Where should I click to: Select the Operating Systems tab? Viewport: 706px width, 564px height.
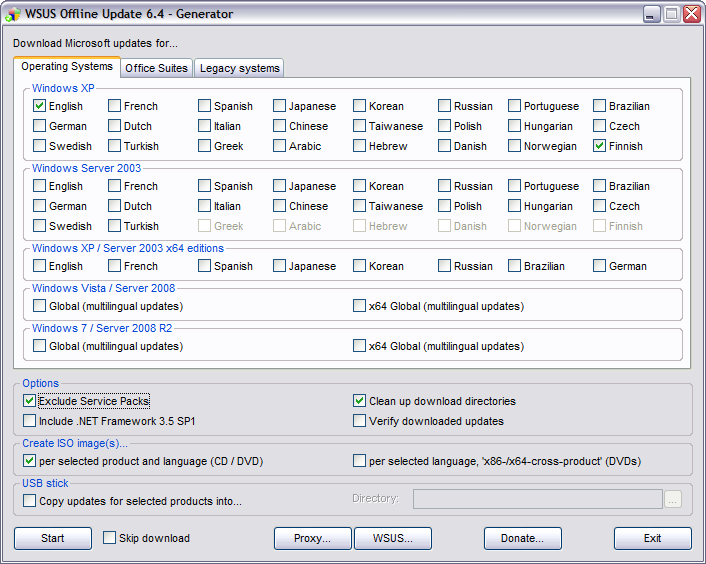[x=67, y=67]
